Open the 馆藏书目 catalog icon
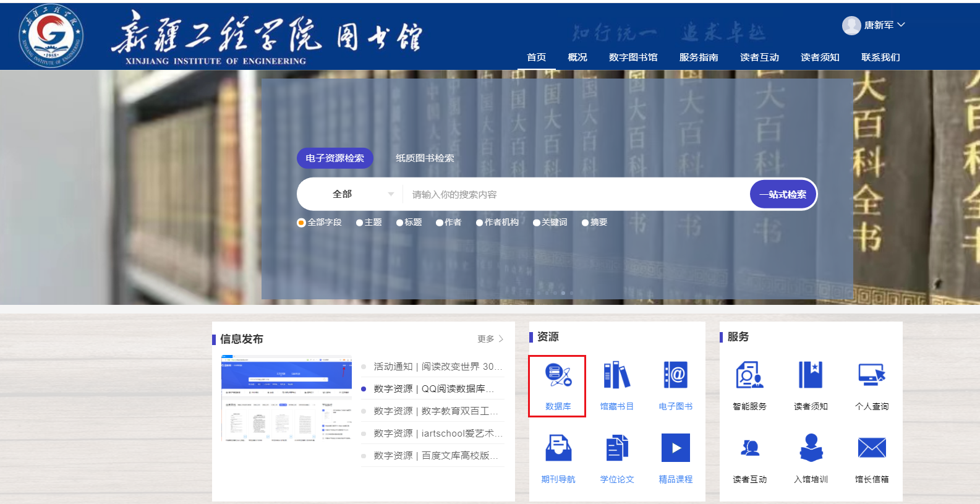This screenshot has height=504, width=980. click(x=617, y=375)
